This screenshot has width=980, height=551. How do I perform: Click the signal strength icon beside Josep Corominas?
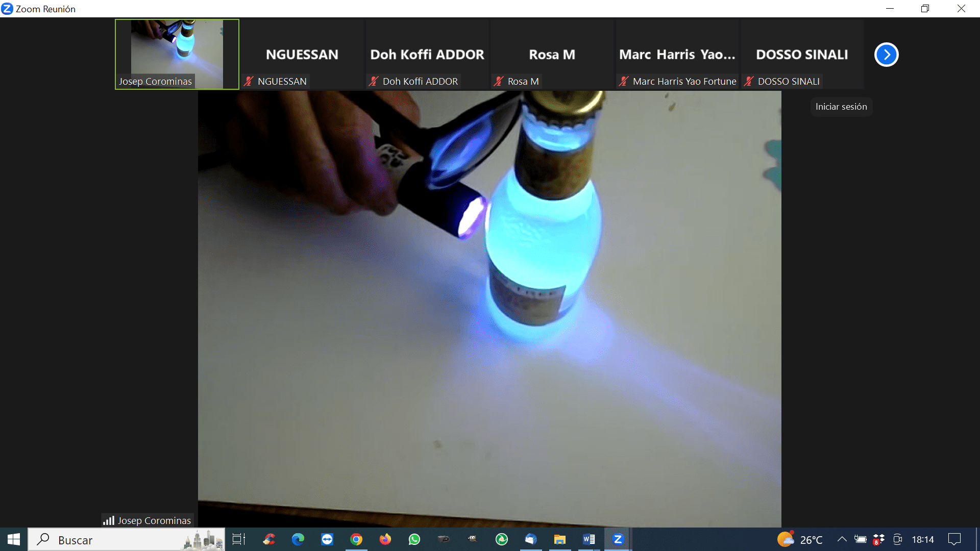coord(109,520)
